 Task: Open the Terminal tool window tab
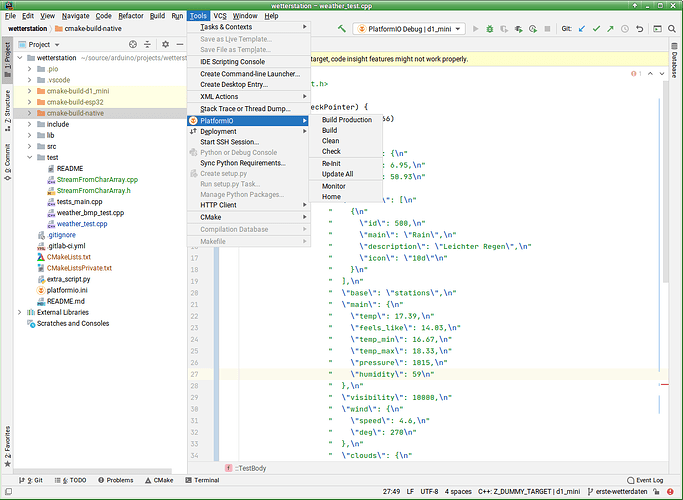(x=202, y=480)
